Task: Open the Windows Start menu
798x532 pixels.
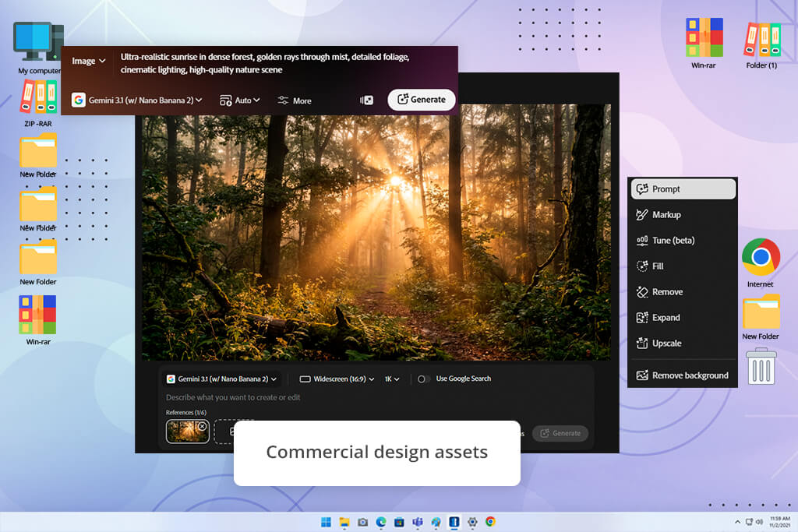Action: pyautogui.click(x=326, y=522)
